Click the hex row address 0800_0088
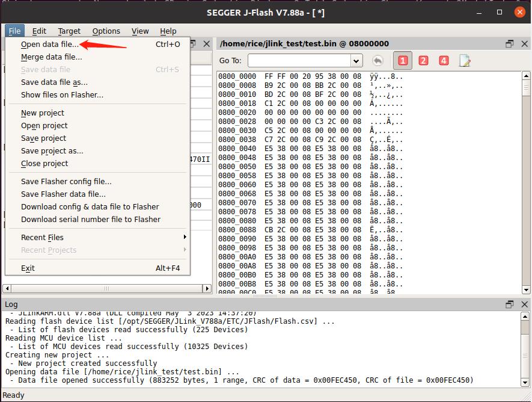532x402 pixels. pyautogui.click(x=237, y=230)
